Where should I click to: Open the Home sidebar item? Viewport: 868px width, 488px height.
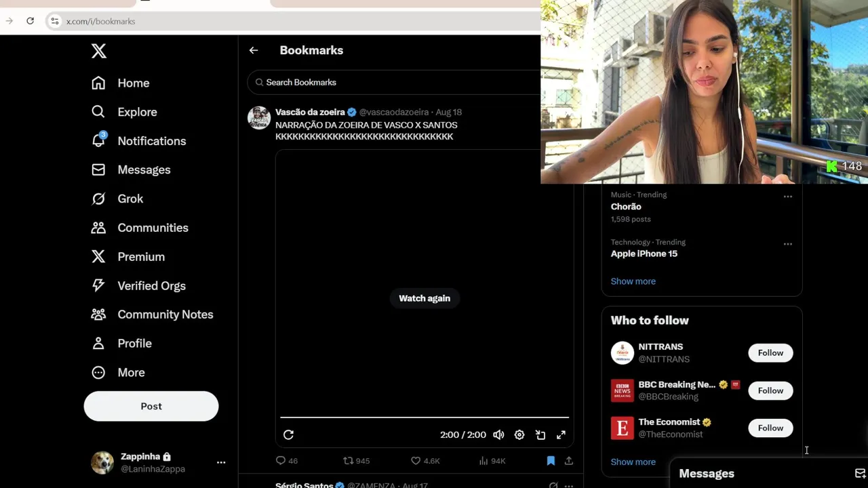pyautogui.click(x=121, y=83)
